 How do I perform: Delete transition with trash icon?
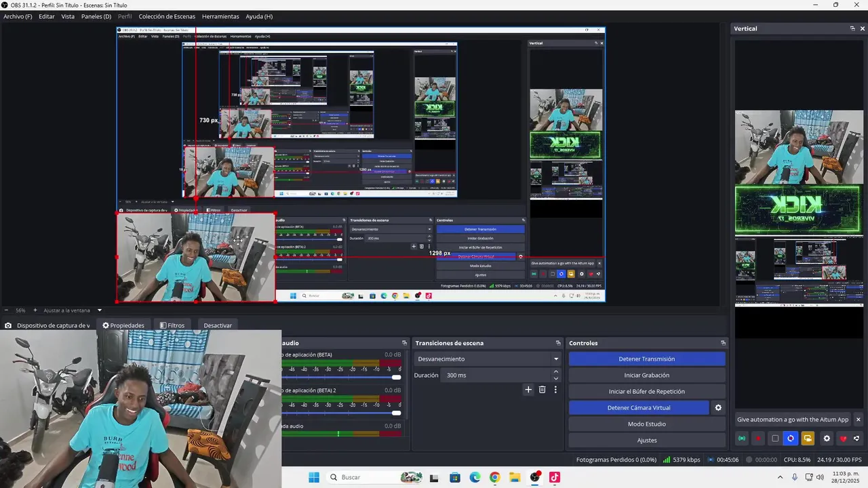(542, 390)
